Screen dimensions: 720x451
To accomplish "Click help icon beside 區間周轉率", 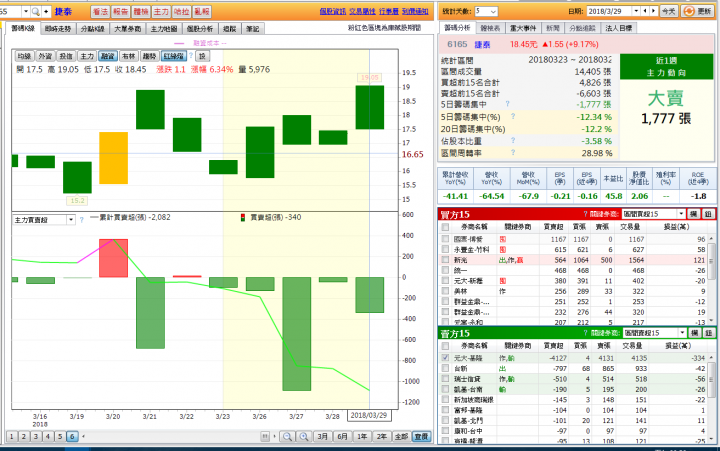I will click(x=513, y=152).
